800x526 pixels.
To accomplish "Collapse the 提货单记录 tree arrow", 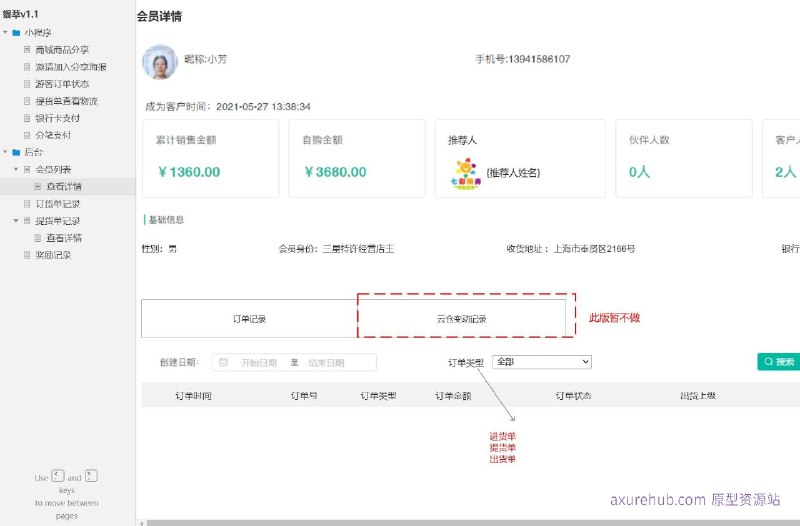I will pos(16,220).
